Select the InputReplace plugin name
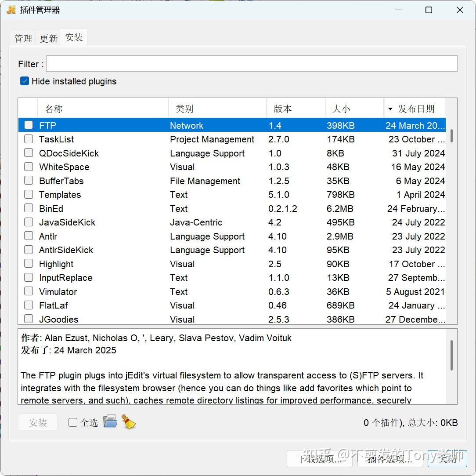 coord(66,277)
